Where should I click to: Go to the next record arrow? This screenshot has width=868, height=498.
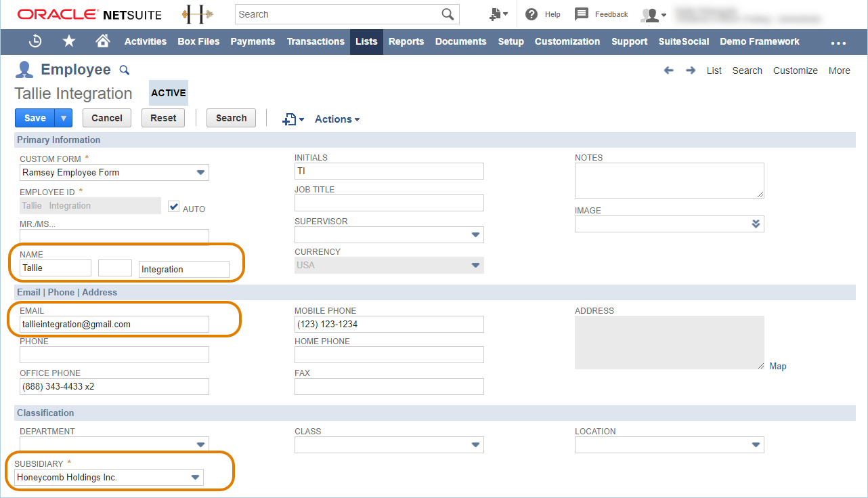coord(691,70)
